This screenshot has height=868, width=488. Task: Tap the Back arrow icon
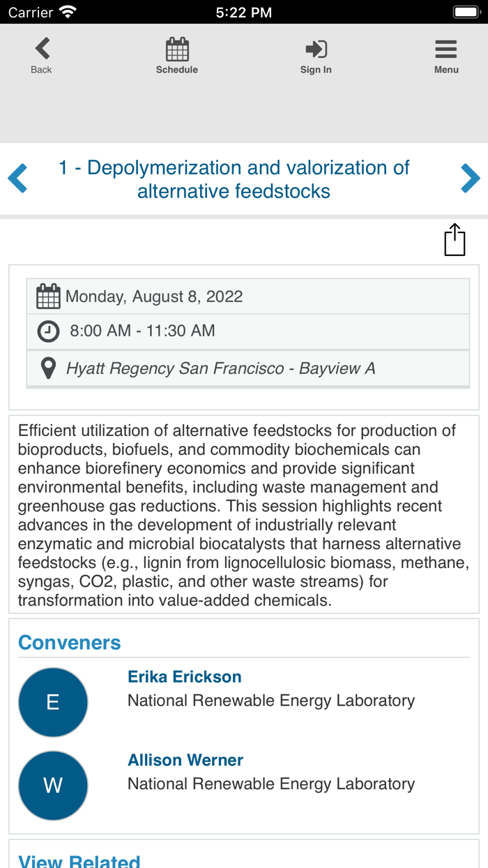pos(42,49)
